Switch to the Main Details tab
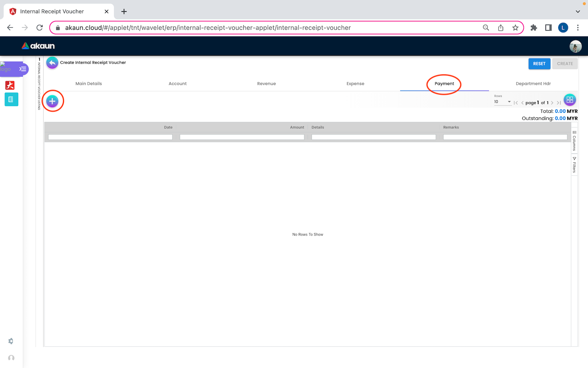Image resolution: width=588 pixels, height=368 pixels. coord(89,83)
